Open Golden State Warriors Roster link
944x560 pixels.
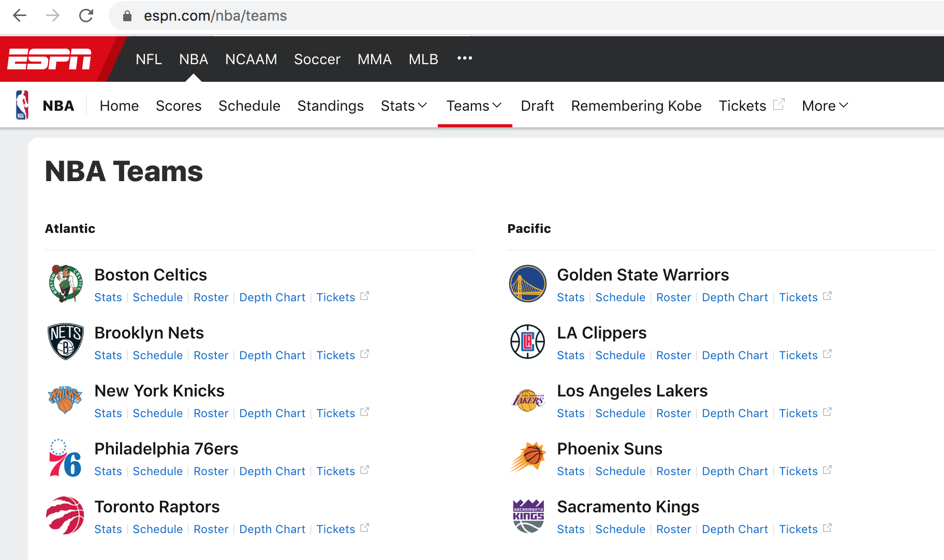[x=674, y=298]
